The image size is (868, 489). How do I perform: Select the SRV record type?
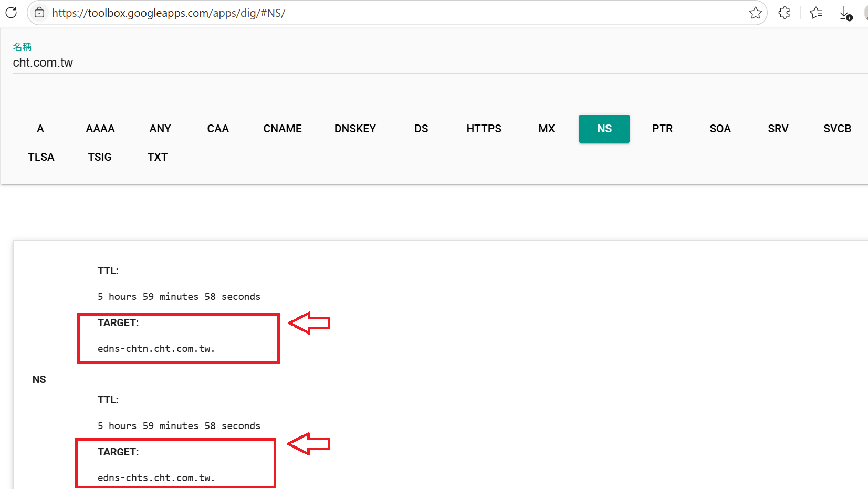click(778, 129)
